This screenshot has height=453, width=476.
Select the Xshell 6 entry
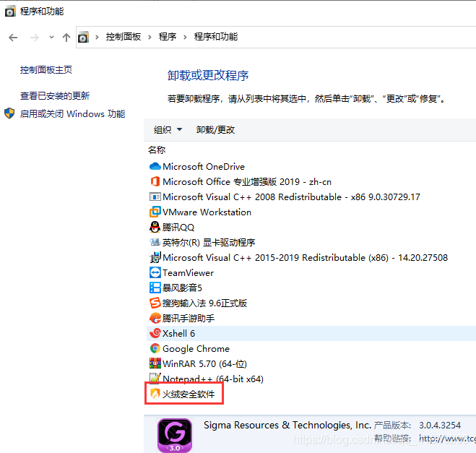point(311,333)
